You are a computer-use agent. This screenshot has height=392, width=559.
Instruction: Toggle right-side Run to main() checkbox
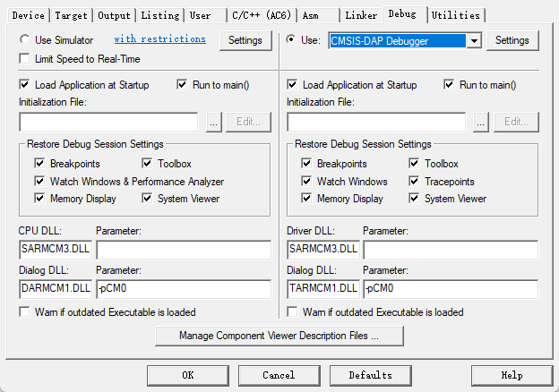click(450, 85)
